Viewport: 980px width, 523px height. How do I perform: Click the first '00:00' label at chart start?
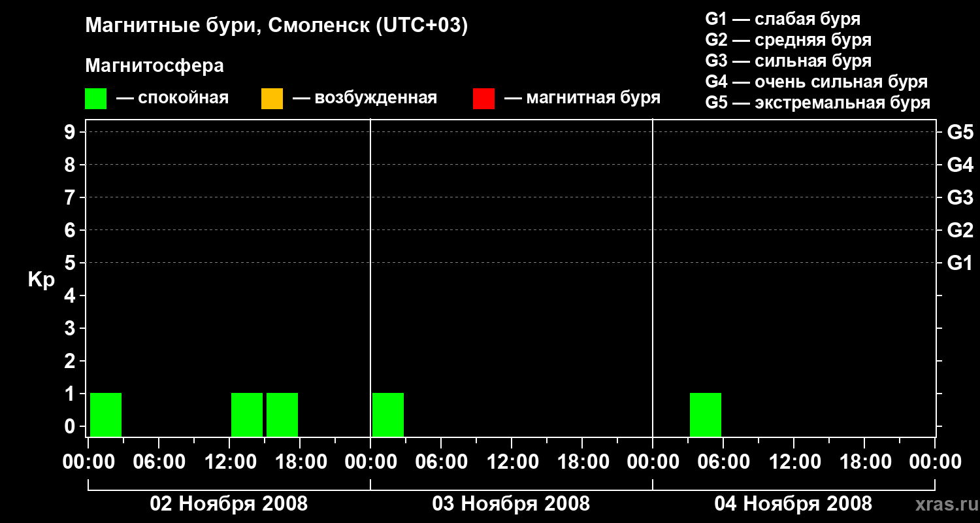pyautogui.click(x=88, y=462)
